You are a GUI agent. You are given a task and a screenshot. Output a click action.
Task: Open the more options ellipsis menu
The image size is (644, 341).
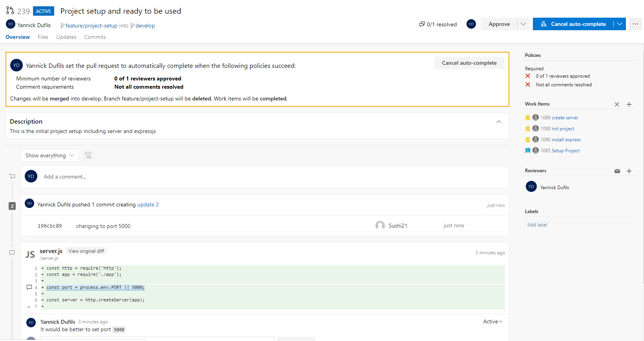click(x=635, y=24)
